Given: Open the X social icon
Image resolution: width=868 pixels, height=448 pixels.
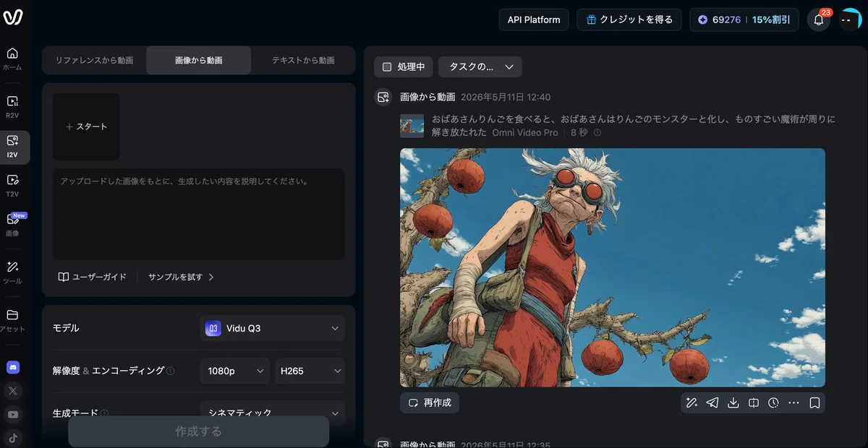Looking at the screenshot, I should click(12, 391).
